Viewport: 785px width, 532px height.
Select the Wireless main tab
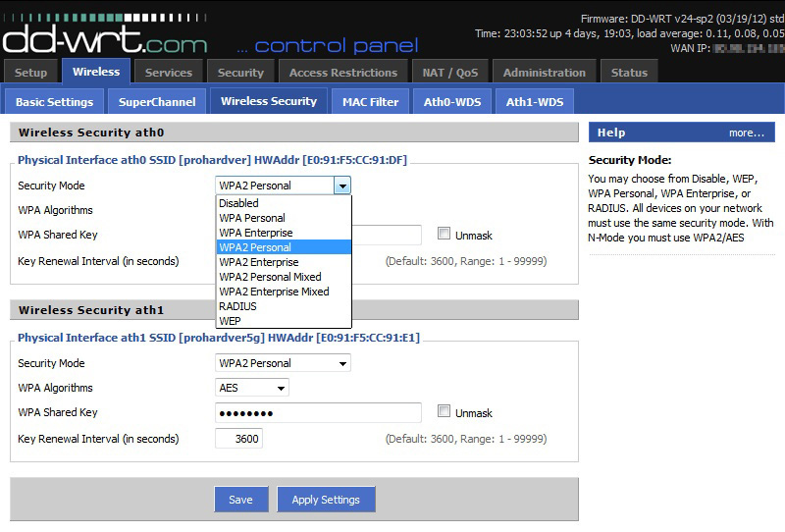[x=96, y=71]
